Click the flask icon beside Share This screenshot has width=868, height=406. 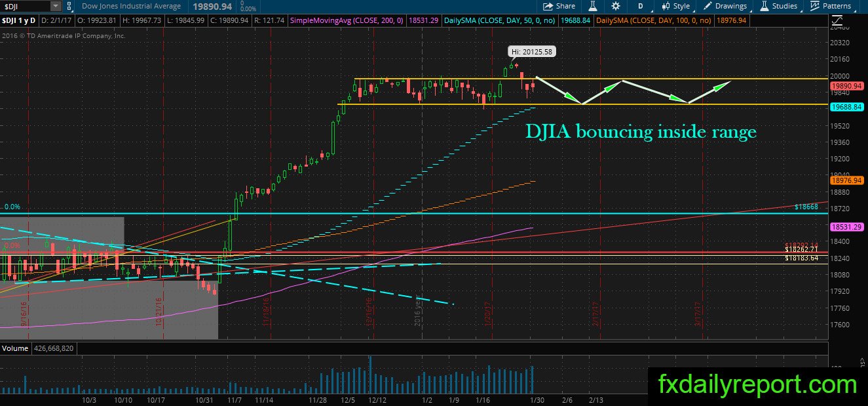pyautogui.click(x=593, y=6)
